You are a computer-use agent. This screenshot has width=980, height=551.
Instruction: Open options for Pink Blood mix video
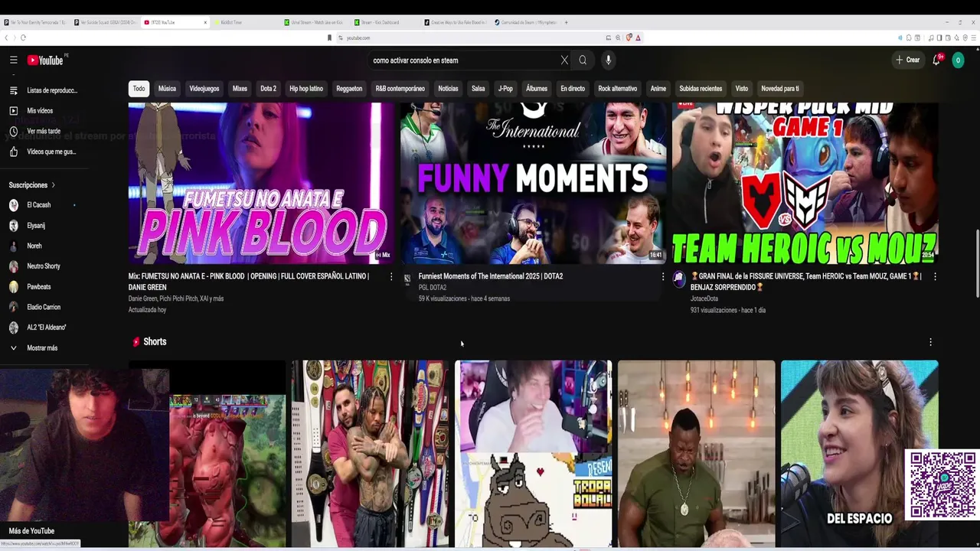[x=391, y=276]
